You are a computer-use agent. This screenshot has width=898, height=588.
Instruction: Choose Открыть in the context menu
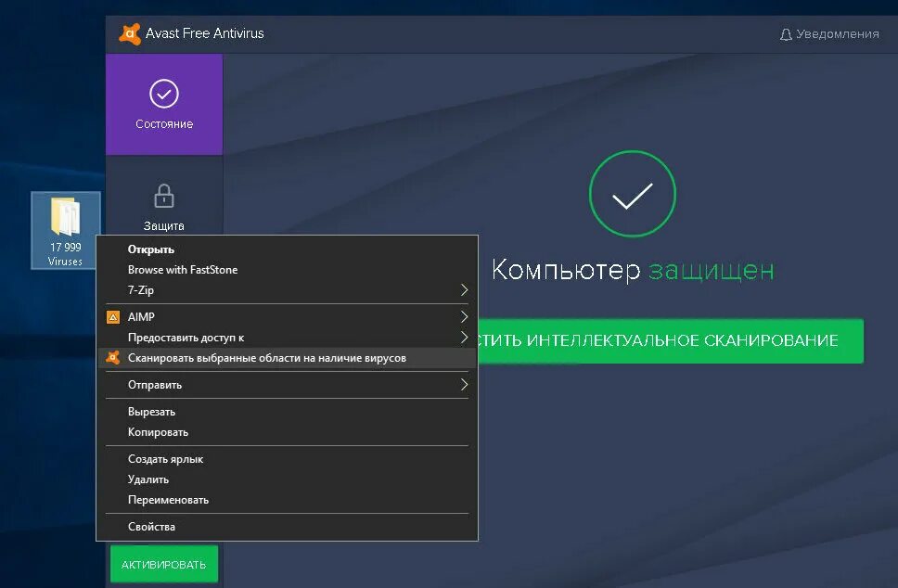287,249
